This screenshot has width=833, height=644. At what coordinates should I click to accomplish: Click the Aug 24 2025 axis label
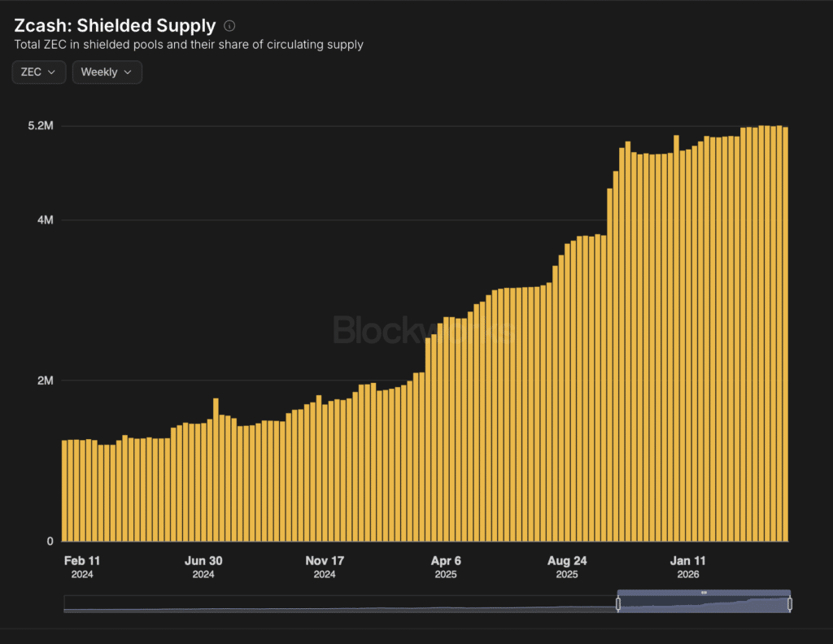click(x=567, y=567)
